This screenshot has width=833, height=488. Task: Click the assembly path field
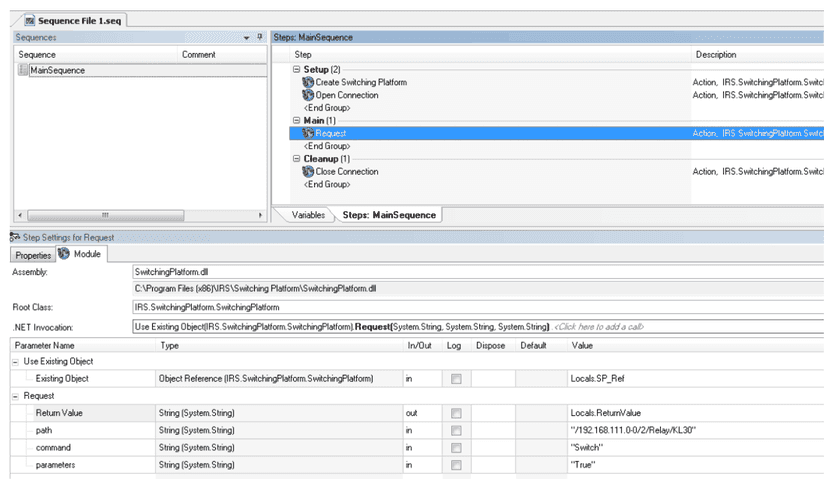pos(478,289)
